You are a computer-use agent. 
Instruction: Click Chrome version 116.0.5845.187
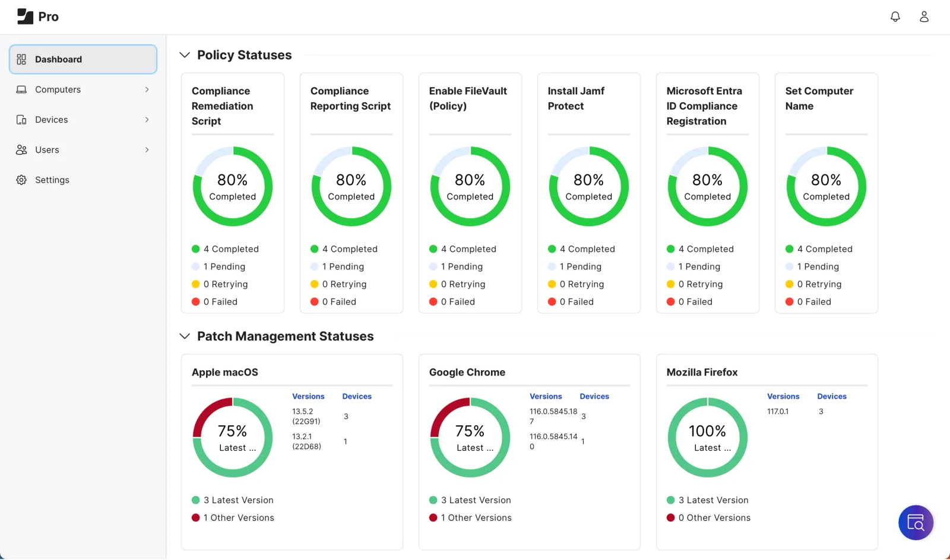(553, 416)
